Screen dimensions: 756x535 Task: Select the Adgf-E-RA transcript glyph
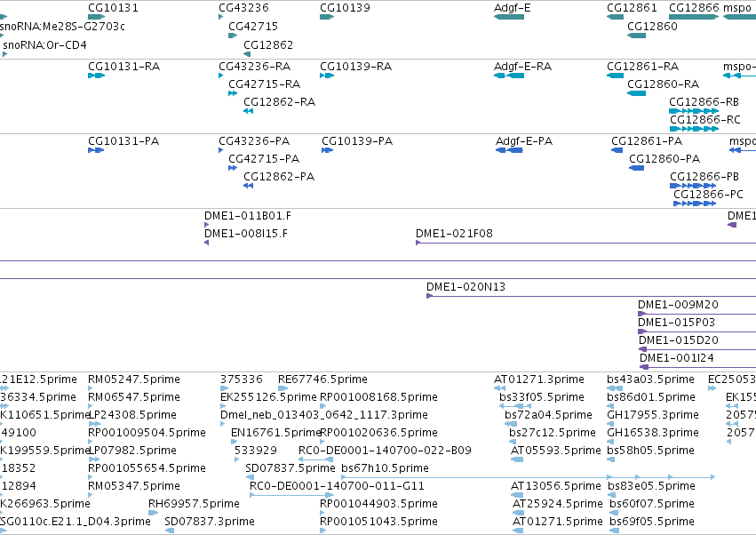(509, 76)
